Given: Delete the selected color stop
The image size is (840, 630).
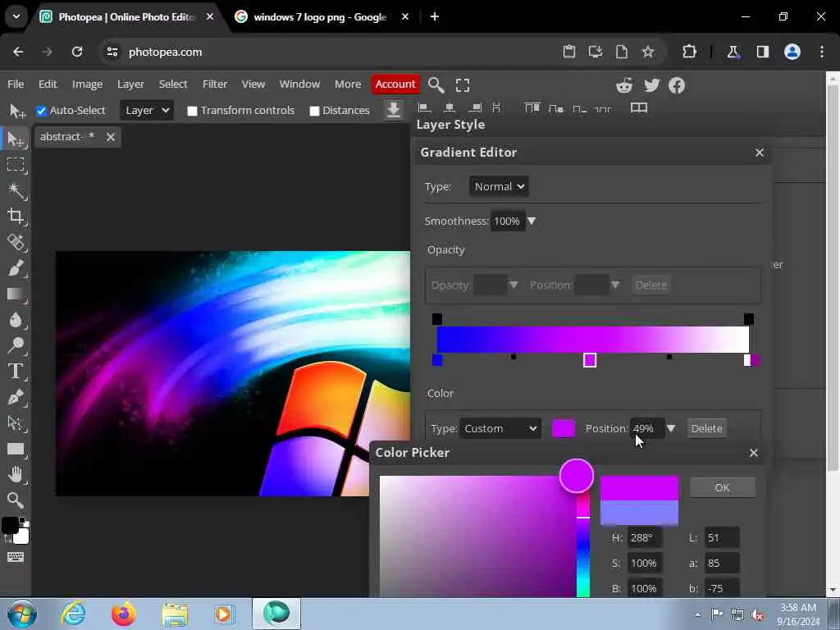Looking at the screenshot, I should pyautogui.click(x=706, y=428).
